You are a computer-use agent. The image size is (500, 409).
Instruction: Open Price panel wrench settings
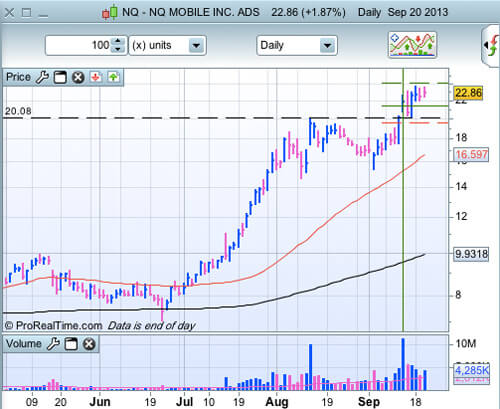coord(42,77)
